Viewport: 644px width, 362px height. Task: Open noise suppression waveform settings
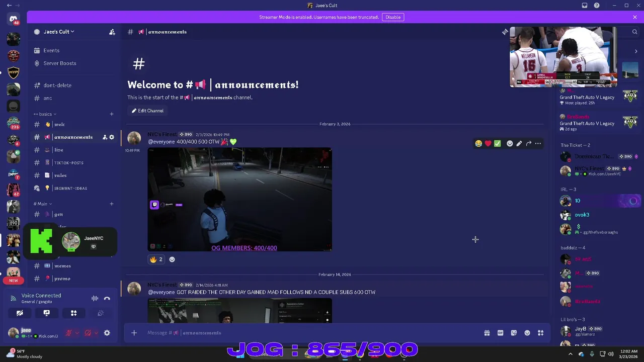(x=95, y=298)
